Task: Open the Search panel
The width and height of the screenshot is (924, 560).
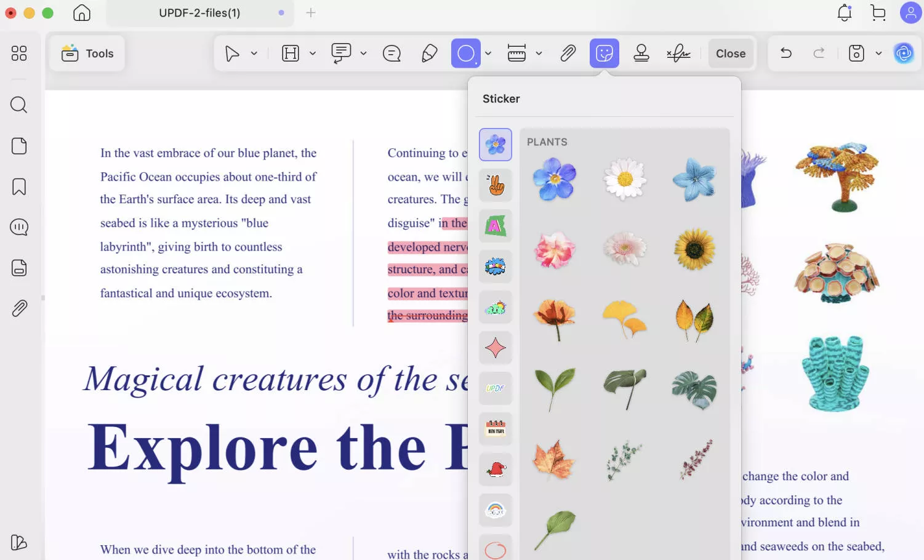Action: pos(18,105)
